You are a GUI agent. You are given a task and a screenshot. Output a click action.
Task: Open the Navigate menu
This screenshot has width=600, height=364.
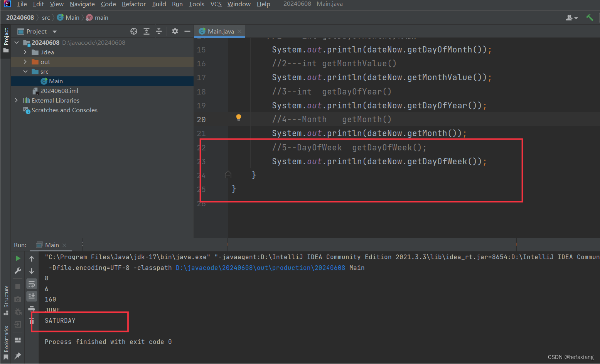(82, 4)
